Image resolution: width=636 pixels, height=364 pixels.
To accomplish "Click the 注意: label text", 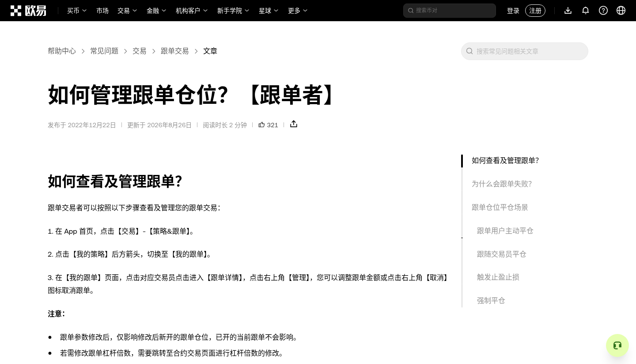I will point(57,314).
